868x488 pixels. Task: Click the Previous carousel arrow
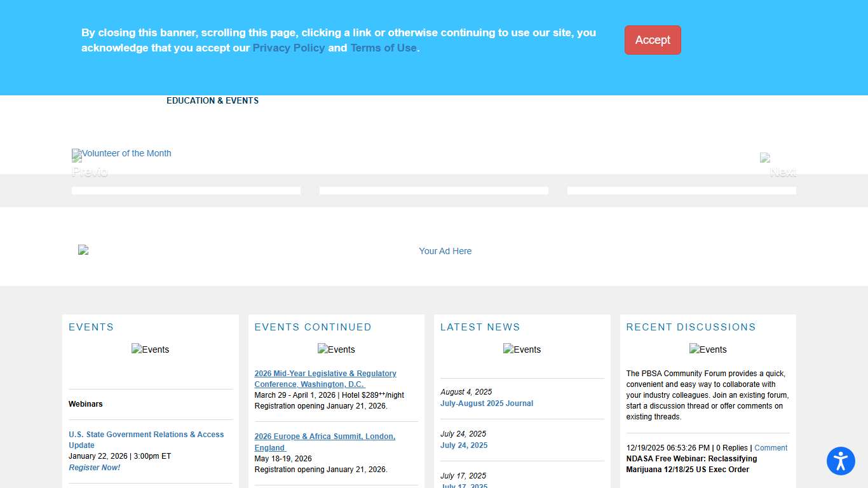click(90, 171)
